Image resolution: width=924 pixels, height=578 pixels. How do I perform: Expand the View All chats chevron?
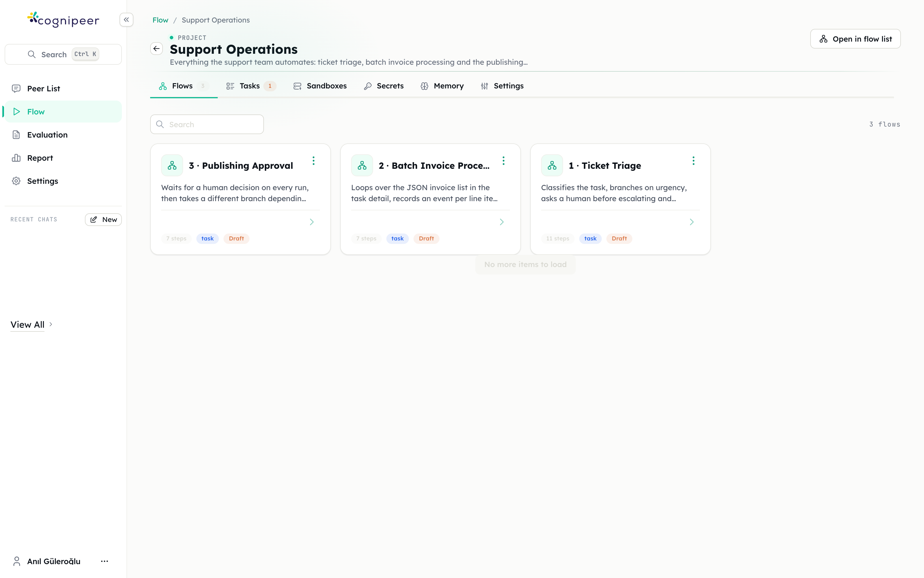51,324
